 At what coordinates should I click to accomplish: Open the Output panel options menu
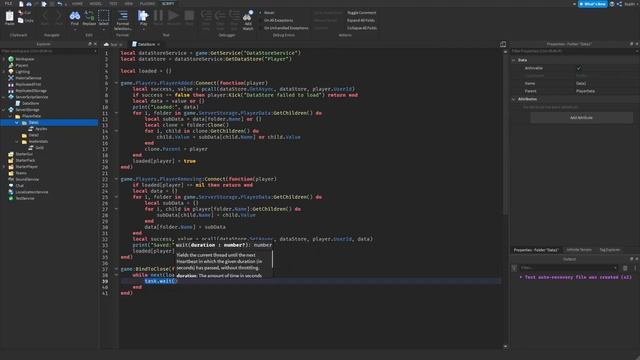pyautogui.click(x=635, y=268)
